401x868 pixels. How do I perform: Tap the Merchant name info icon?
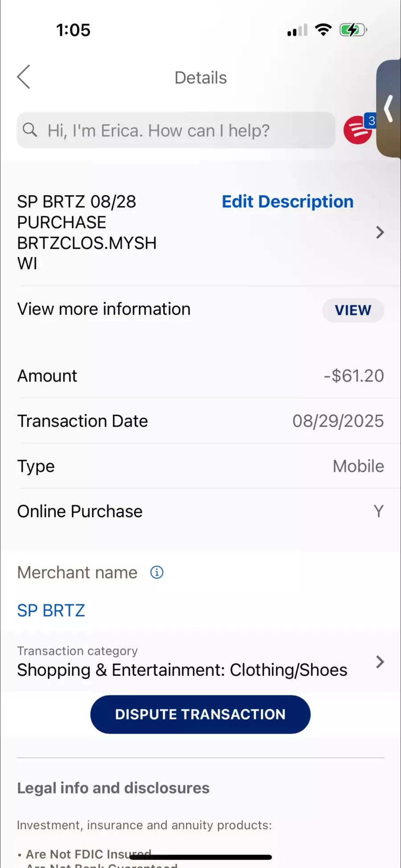[x=157, y=572]
